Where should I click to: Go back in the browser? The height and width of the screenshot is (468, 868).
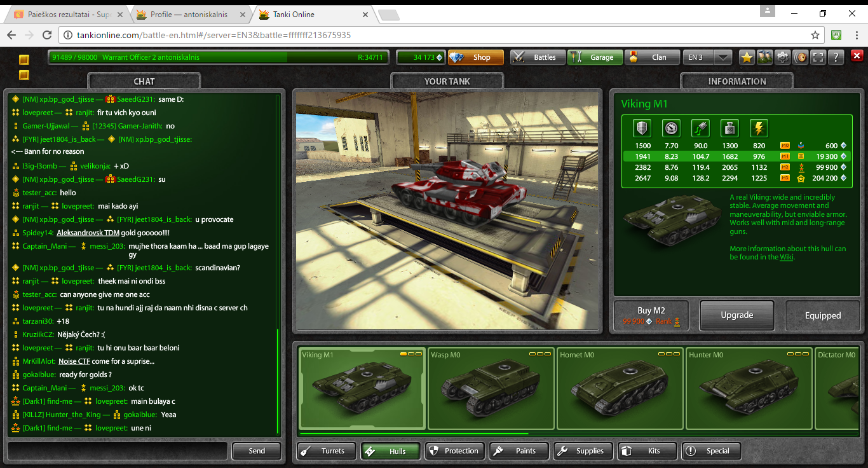pos(11,35)
